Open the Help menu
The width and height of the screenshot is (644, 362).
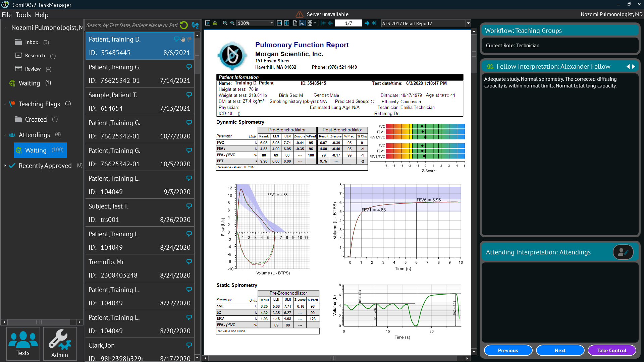(x=42, y=15)
